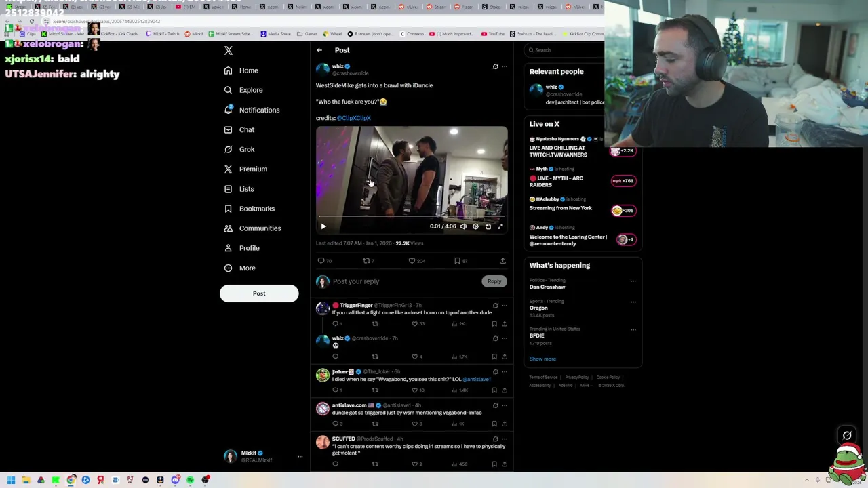Open options for Dan Crenshaw trend

[x=633, y=281]
